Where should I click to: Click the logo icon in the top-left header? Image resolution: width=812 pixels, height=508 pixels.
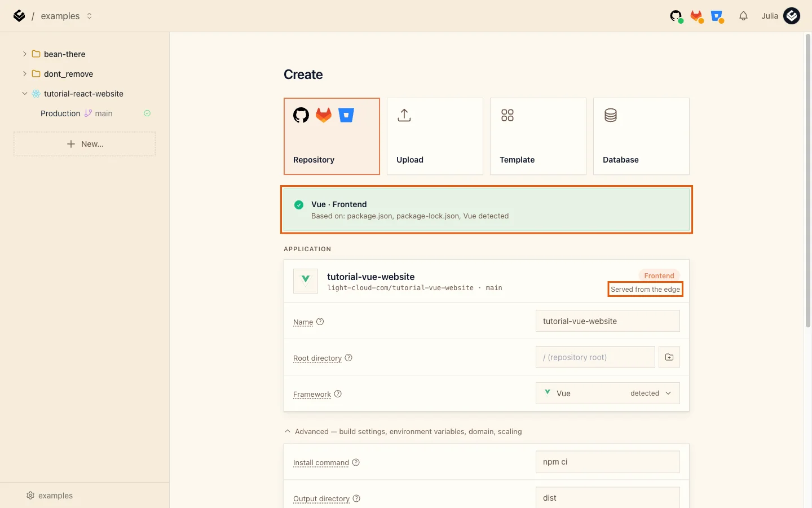(x=19, y=16)
